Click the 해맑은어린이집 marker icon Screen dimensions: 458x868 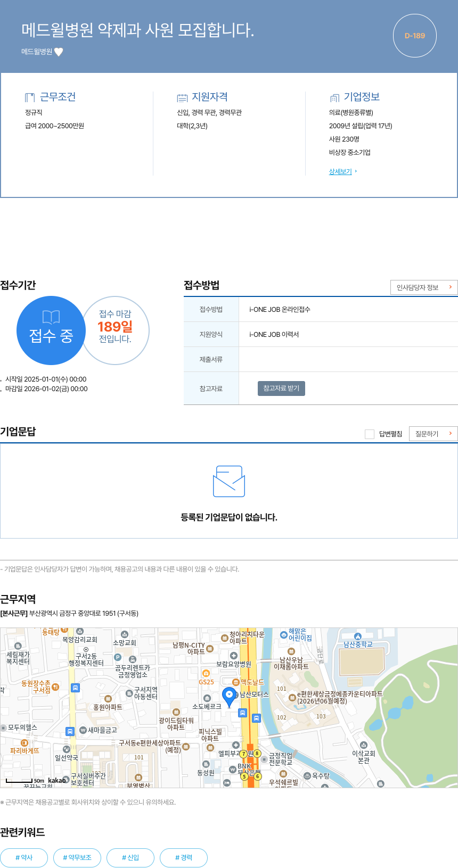[283, 634]
